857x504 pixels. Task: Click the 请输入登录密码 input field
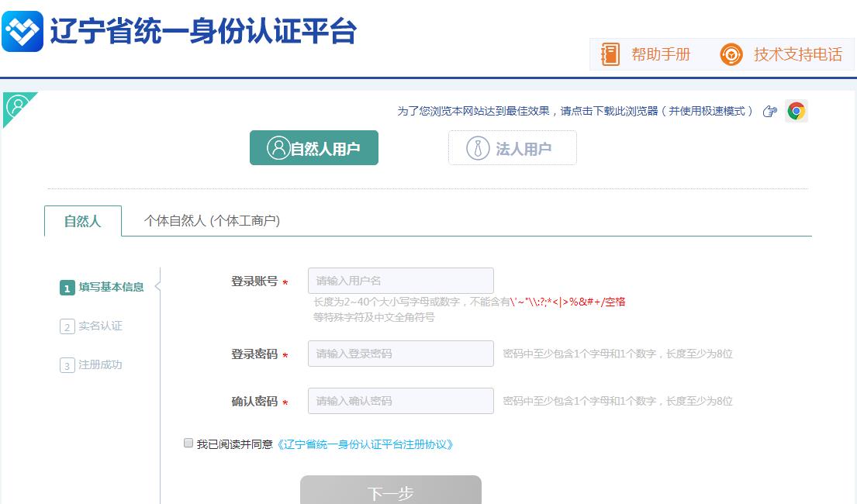[400, 353]
